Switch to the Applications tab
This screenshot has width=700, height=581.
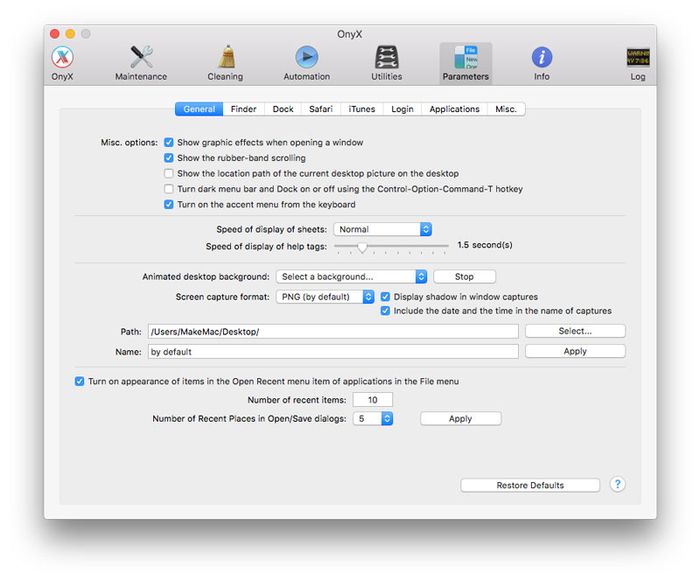(454, 109)
